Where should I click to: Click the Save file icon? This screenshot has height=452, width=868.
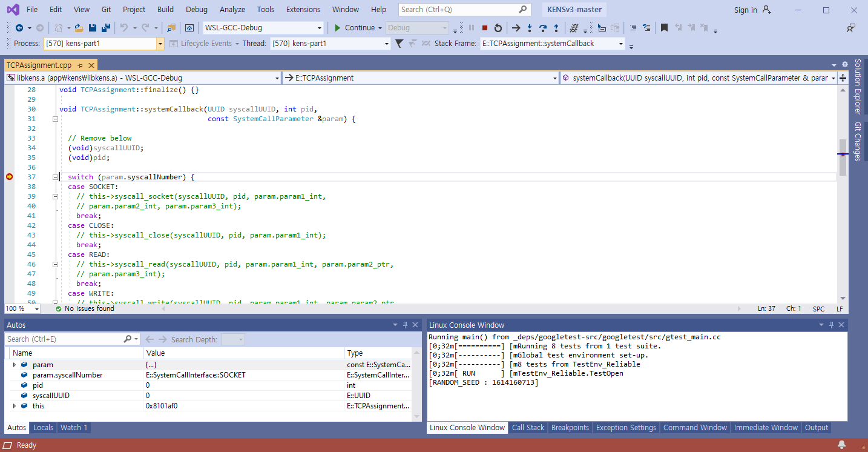tap(93, 28)
